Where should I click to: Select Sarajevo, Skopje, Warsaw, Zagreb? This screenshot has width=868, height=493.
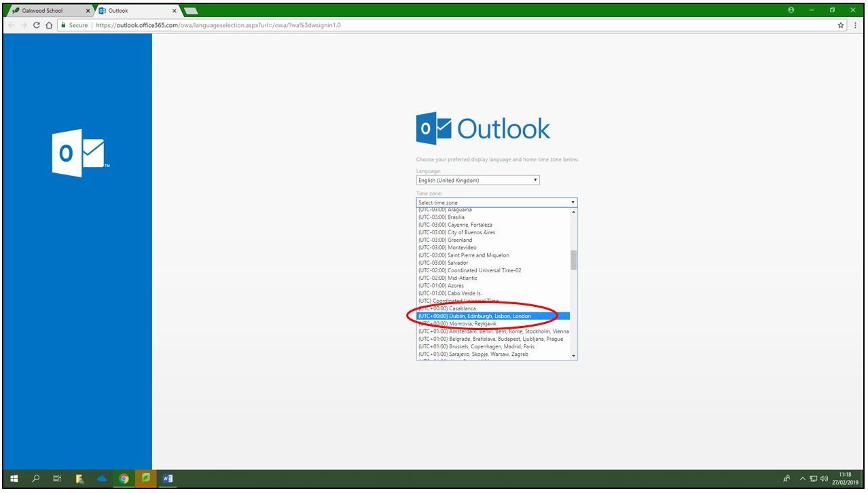click(493, 354)
